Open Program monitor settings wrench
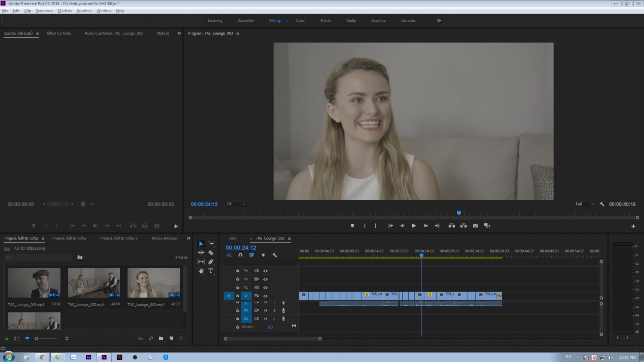The height and width of the screenshot is (362, 644). point(602,204)
